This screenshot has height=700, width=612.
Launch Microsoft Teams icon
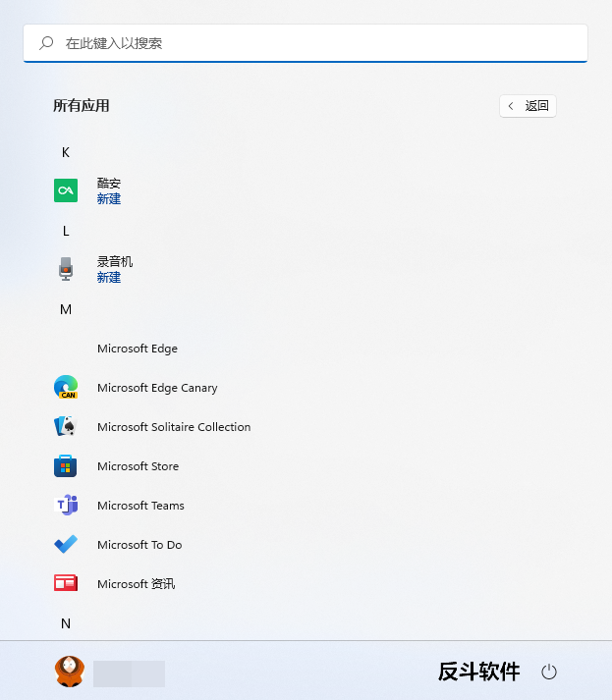pos(66,506)
